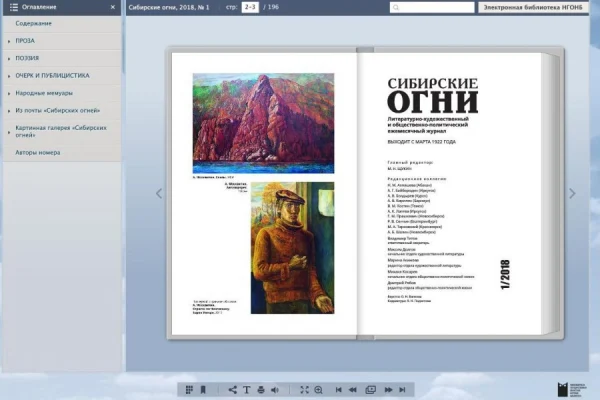The width and height of the screenshot is (600, 400).
Task: Click the bookmark icon in bottom toolbar
Action: [x=203, y=389]
